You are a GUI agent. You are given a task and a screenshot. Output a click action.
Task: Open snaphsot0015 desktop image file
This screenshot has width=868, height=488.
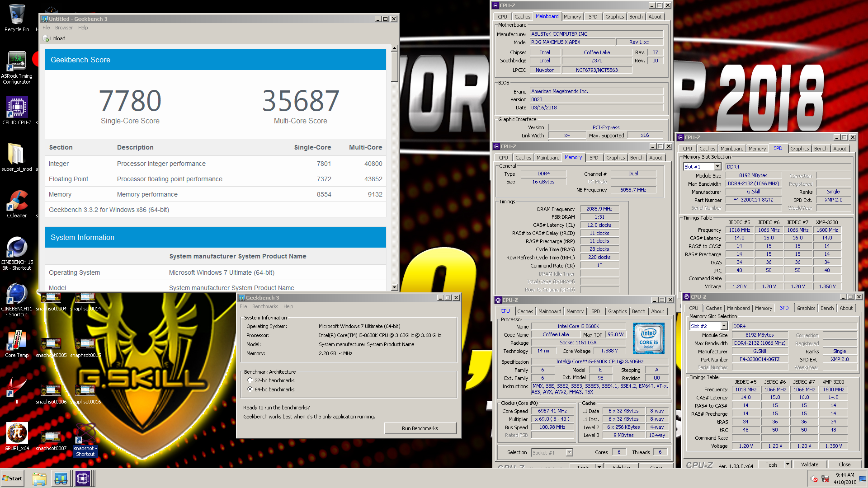click(x=85, y=348)
